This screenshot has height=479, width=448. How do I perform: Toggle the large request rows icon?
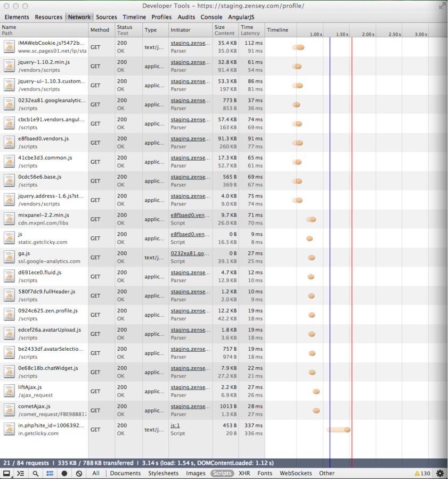50,473
